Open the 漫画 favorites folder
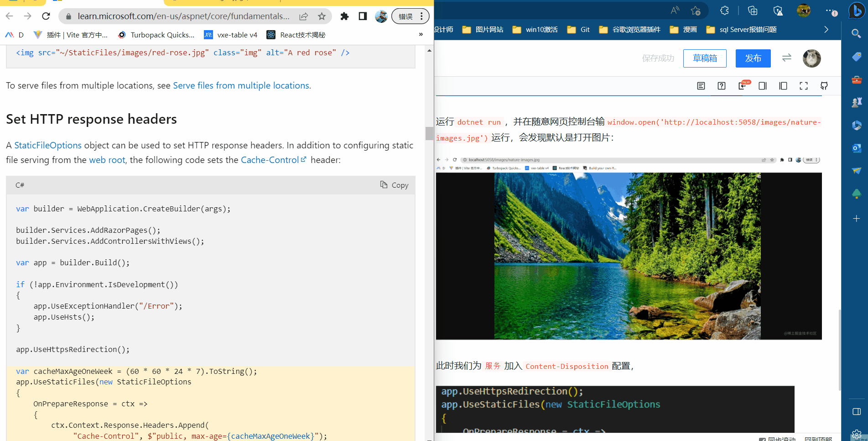The image size is (868, 441). (683, 30)
